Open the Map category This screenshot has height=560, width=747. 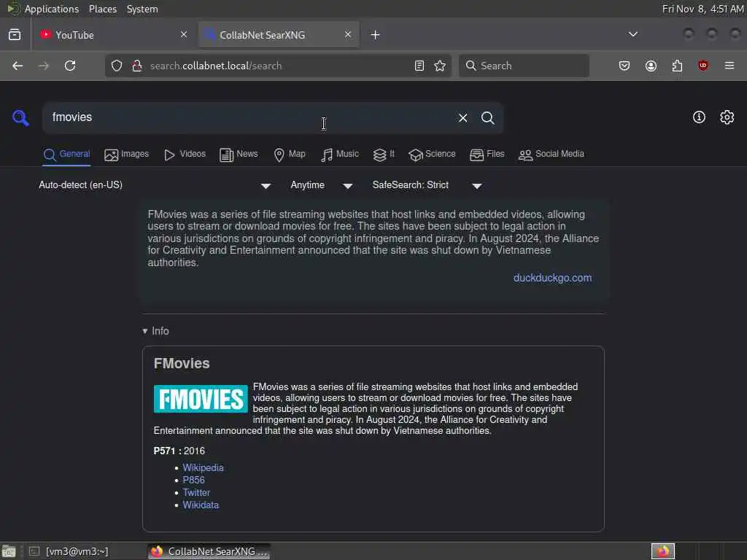click(x=290, y=155)
